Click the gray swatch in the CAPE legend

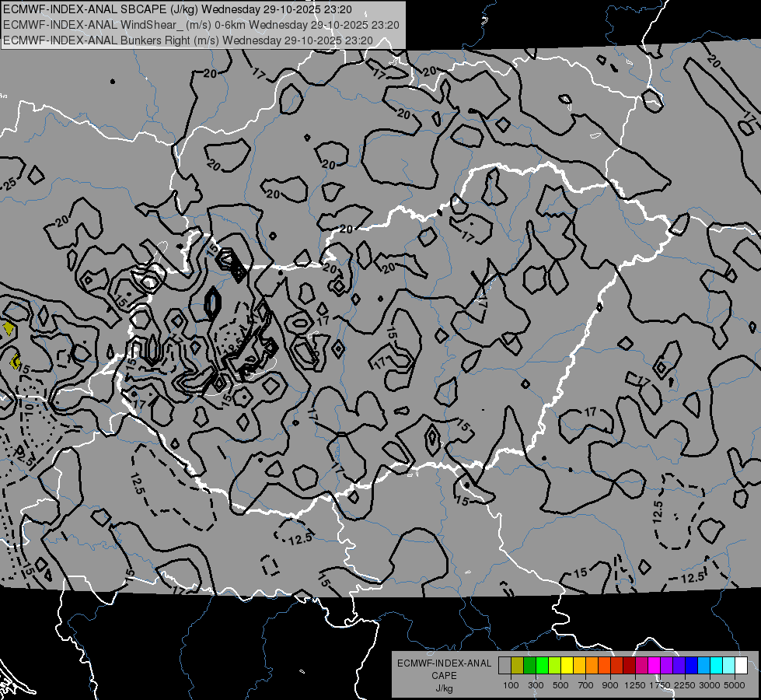tap(504, 665)
